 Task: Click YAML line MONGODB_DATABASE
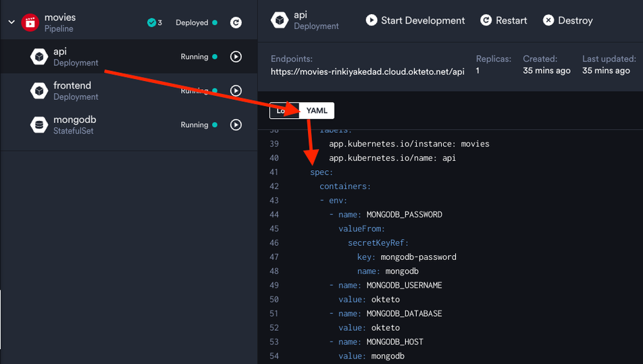coord(386,313)
